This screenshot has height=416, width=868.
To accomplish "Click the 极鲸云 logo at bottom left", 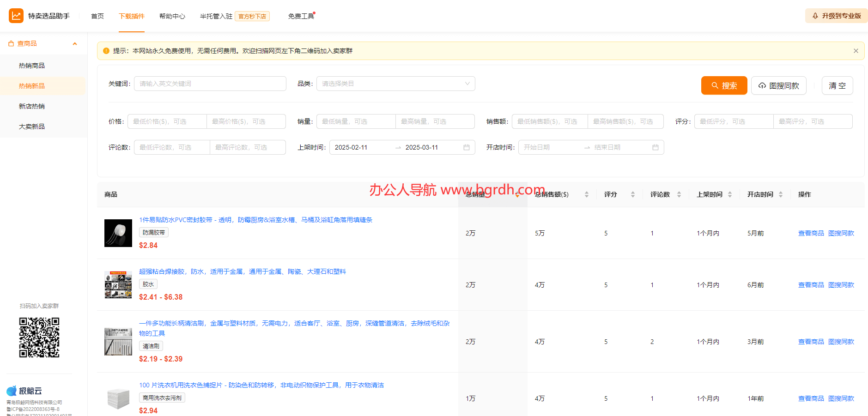I will click(11, 390).
